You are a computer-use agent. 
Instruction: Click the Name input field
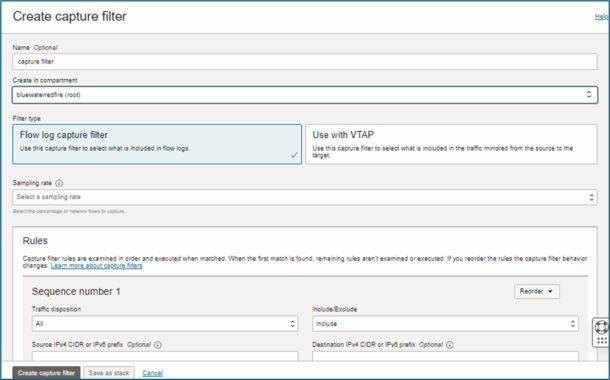(x=305, y=61)
